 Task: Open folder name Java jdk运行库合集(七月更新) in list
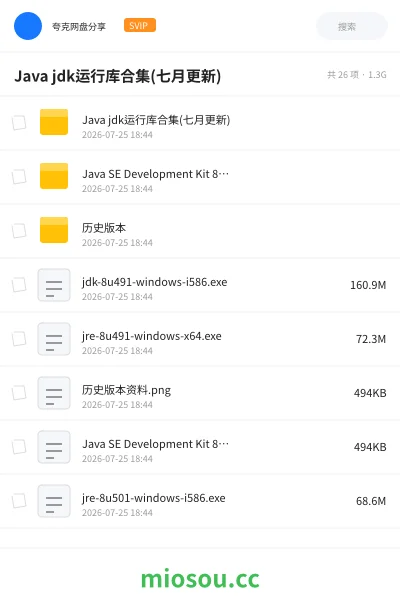pos(156,120)
